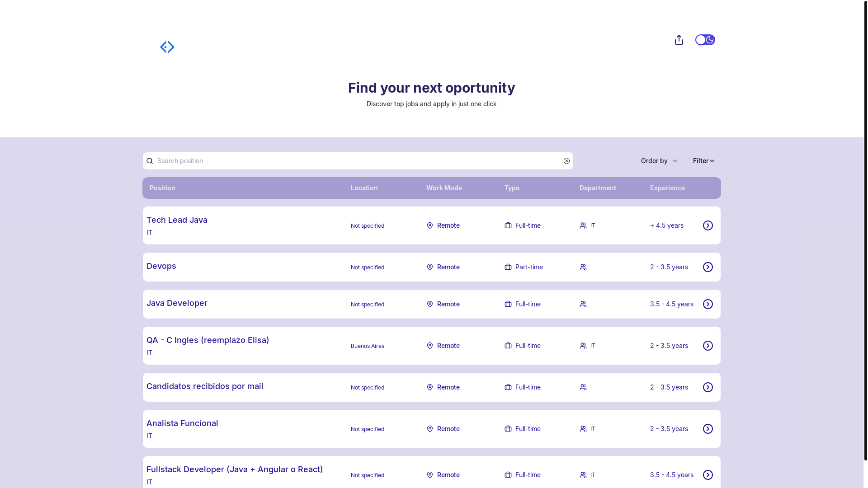This screenshot has height=488, width=868.
Task: Open Candidatos recibidos por mail arrow
Action: point(708,387)
